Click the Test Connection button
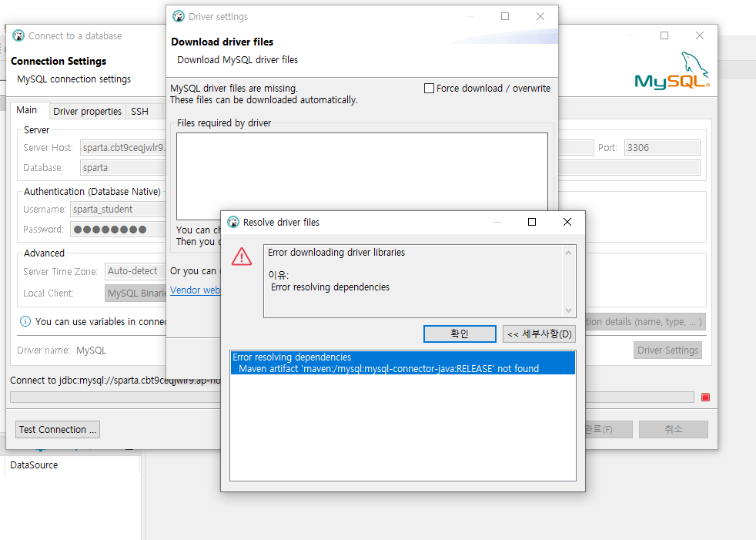 [x=58, y=430]
